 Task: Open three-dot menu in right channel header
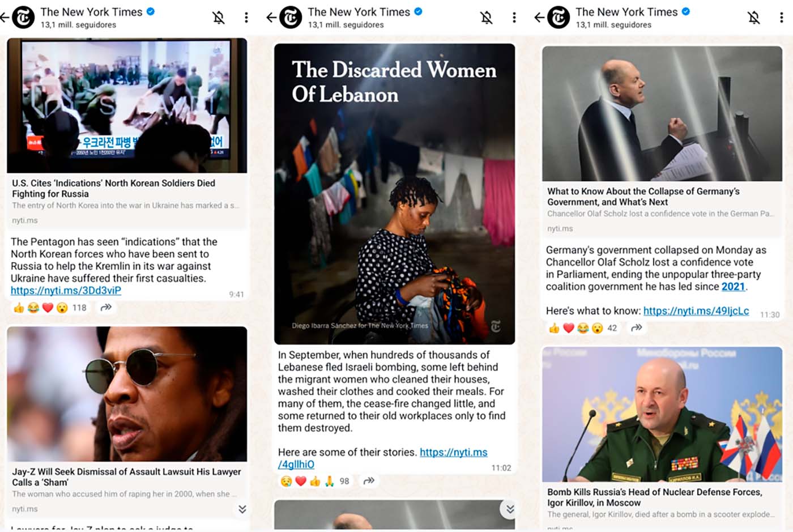coord(782,18)
